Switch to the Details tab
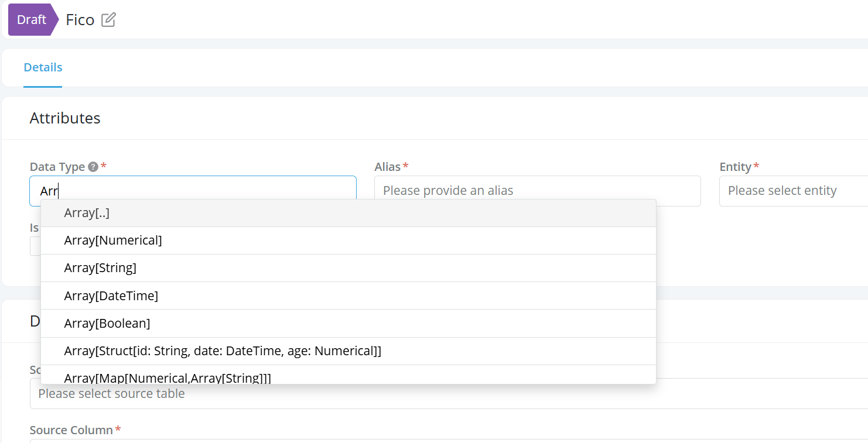This screenshot has width=868, height=443. (43, 67)
